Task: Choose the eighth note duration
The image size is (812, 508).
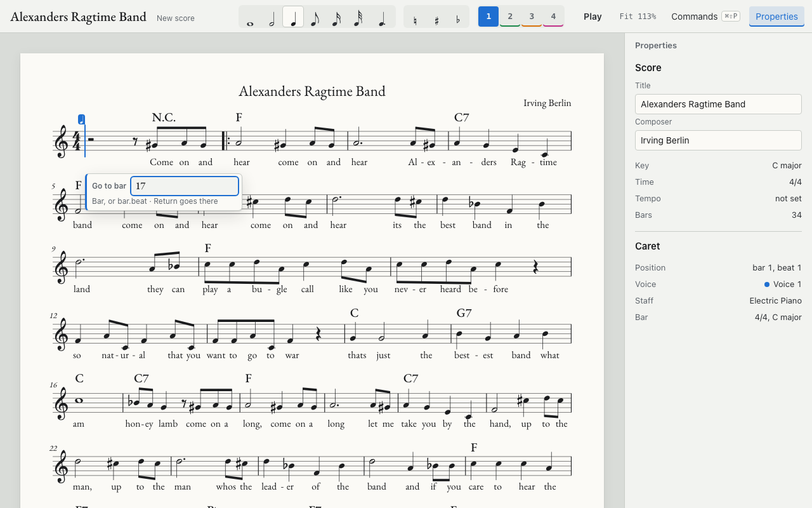Action: click(315, 17)
